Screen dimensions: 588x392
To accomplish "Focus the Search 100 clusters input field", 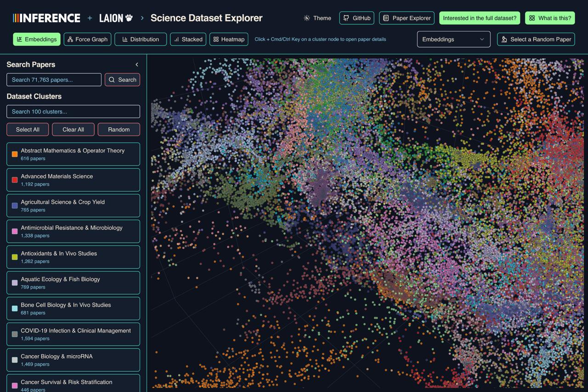I will (73, 111).
